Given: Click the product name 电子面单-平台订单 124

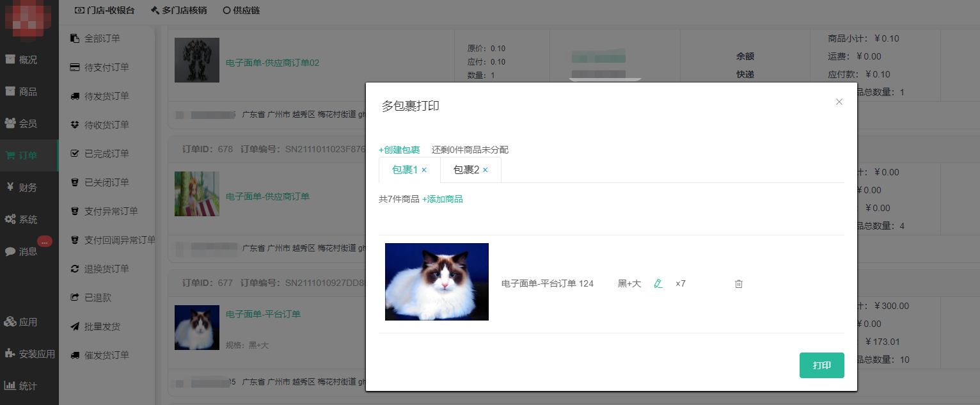Looking at the screenshot, I should (x=548, y=283).
